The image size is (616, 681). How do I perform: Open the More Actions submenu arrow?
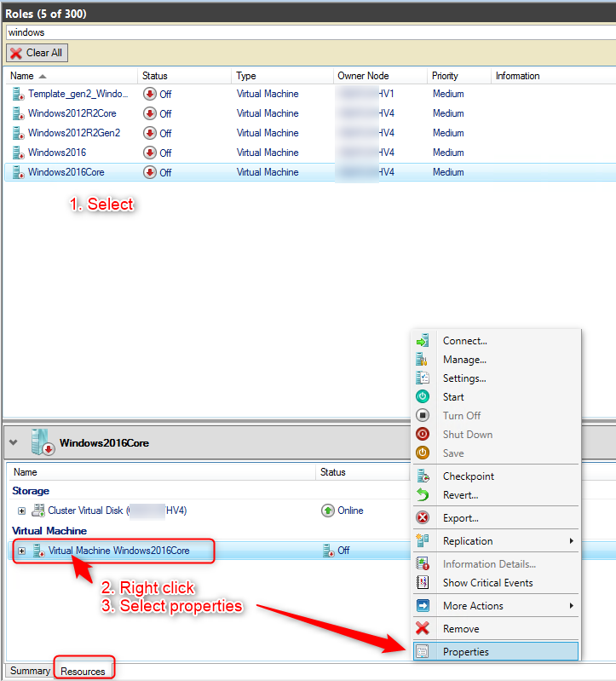coord(572,605)
